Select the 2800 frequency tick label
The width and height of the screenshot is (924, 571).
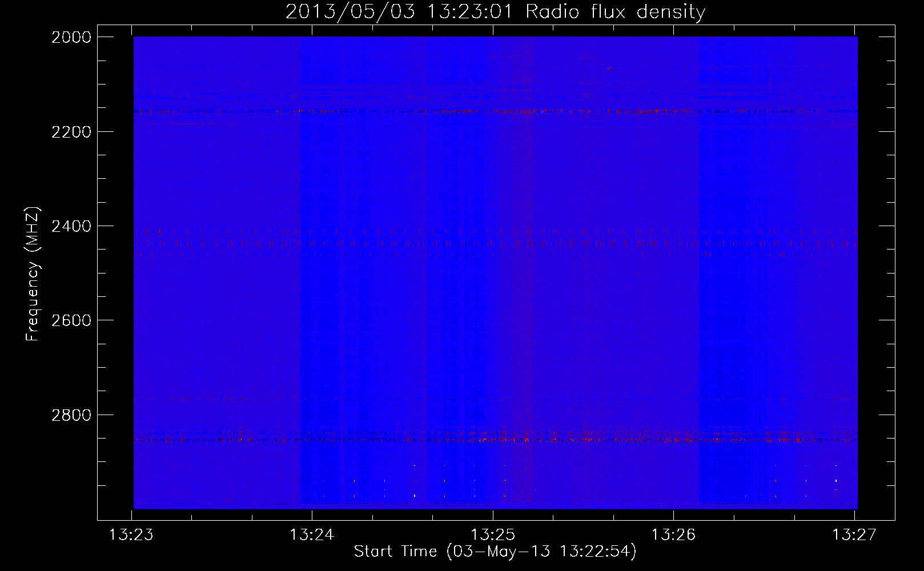[x=71, y=415]
